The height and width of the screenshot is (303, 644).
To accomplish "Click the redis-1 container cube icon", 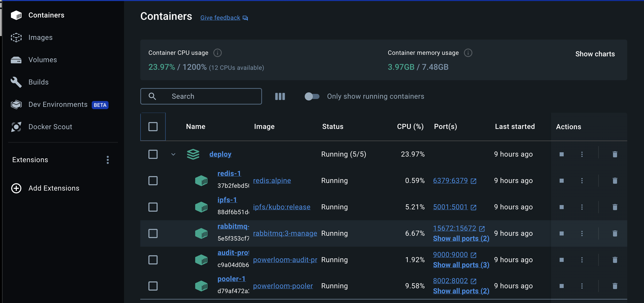I will tap(201, 181).
